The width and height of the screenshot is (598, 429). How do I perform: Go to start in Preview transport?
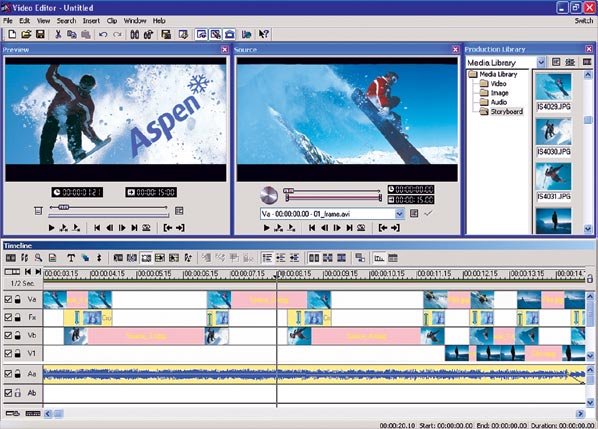pyautogui.click(x=97, y=228)
